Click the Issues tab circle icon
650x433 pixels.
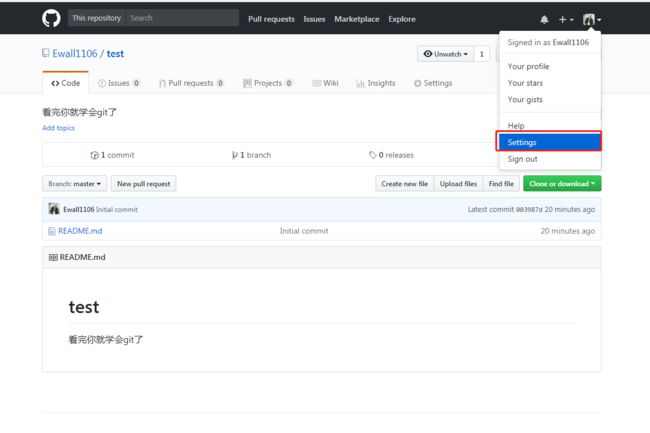point(102,83)
